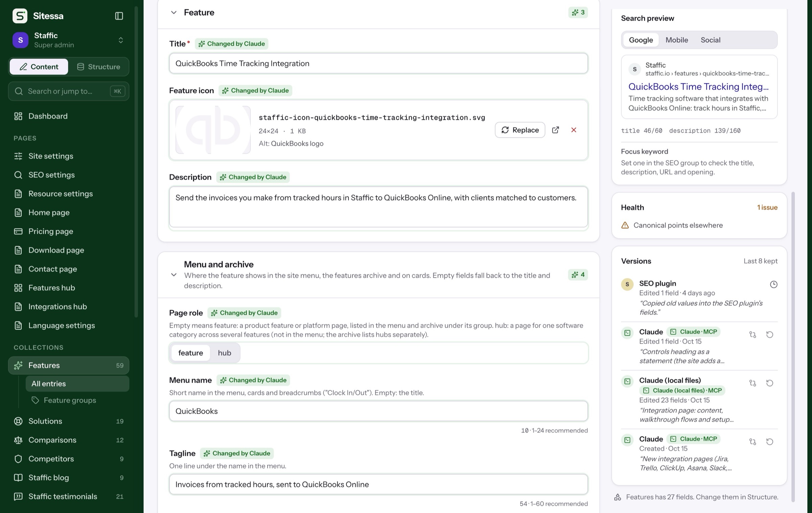Set page role to hub
This screenshot has width=812, height=513.
224,353
